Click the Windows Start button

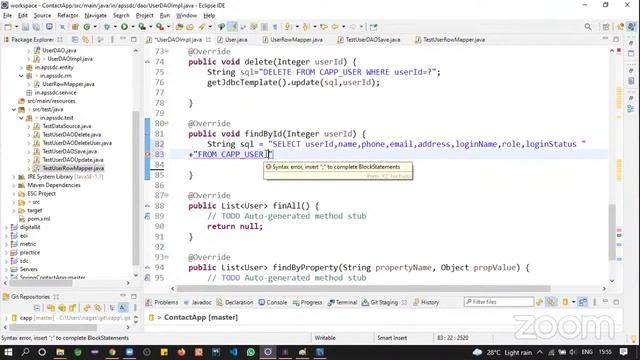click(8, 352)
